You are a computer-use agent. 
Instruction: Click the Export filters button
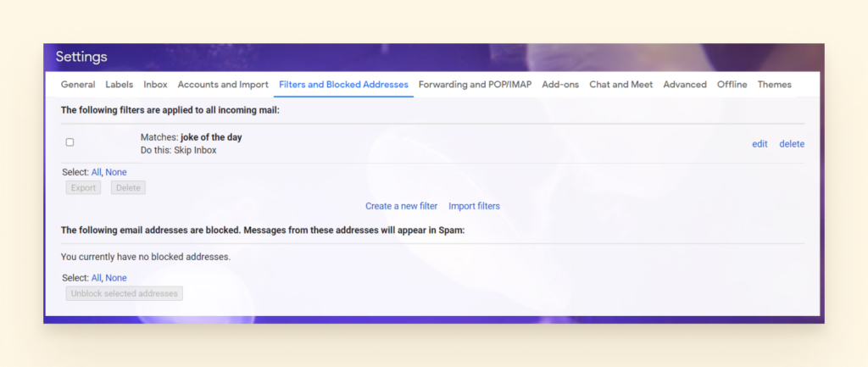[84, 187]
